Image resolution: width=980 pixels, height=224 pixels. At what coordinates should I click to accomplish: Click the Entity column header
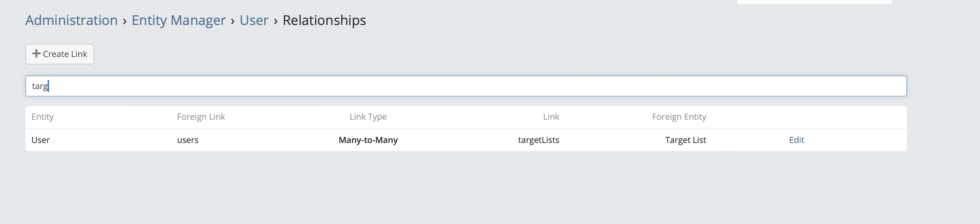click(x=43, y=117)
